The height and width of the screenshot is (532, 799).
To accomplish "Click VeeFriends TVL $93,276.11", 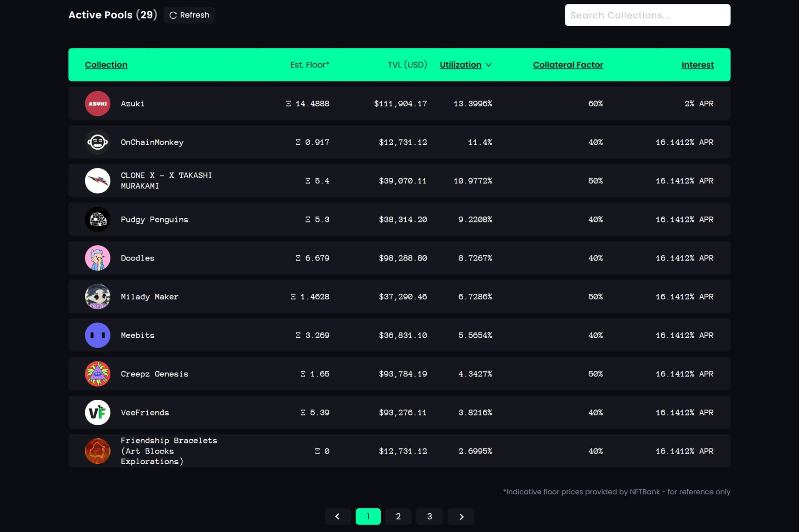I will point(402,413).
